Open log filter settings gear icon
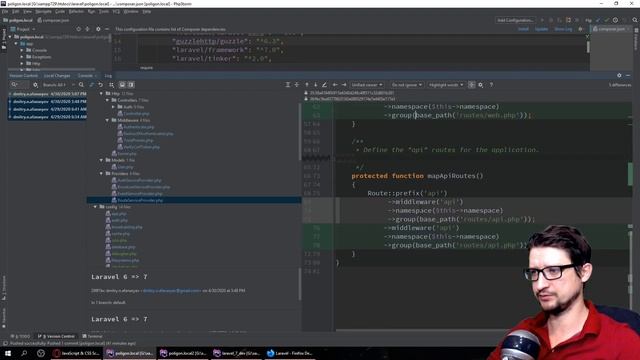 tap(36, 84)
